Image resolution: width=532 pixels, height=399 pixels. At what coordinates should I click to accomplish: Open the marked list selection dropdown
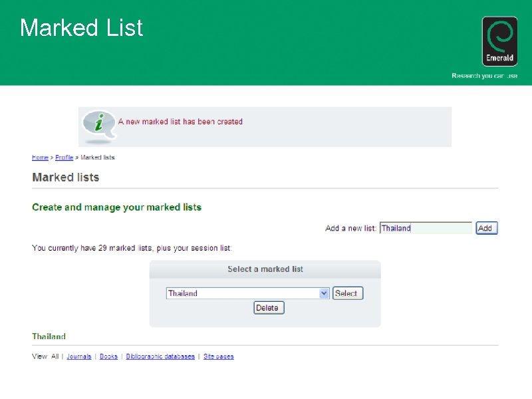pyautogui.click(x=247, y=293)
